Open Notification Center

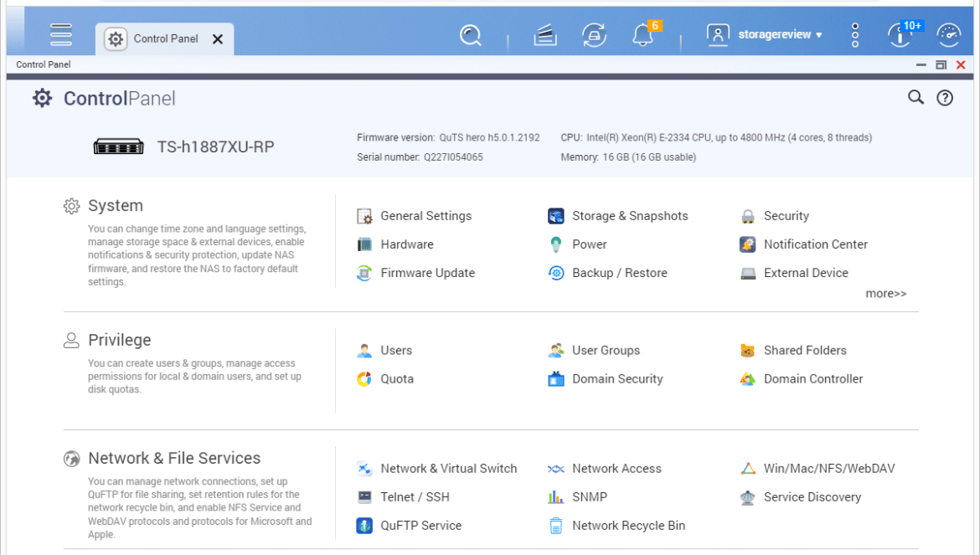tap(816, 244)
